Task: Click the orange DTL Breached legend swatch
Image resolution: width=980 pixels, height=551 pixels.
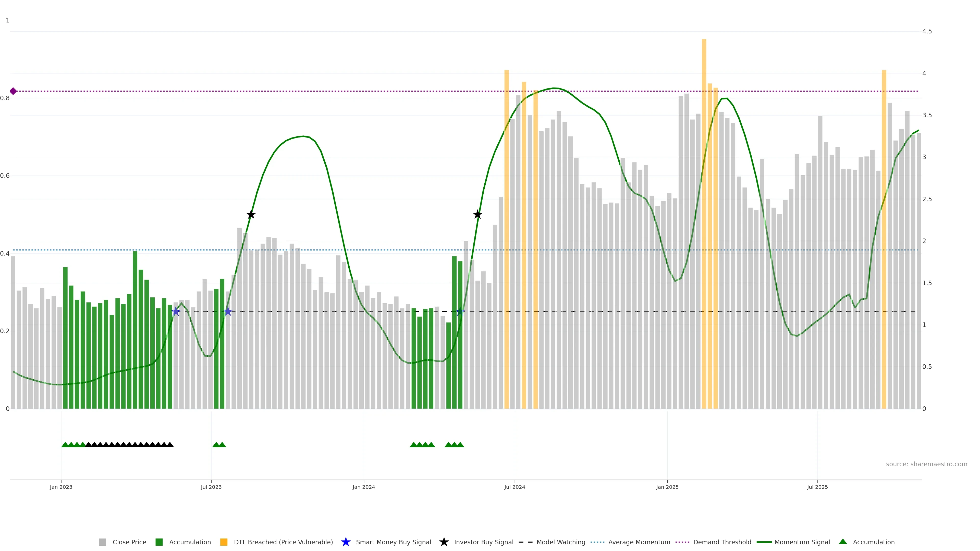Action: [x=224, y=542]
